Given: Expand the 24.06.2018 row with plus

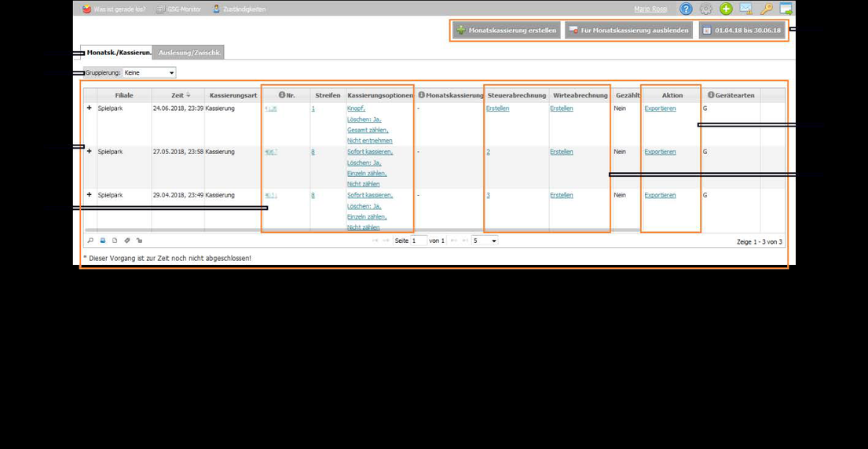Looking at the screenshot, I should click(x=90, y=108).
